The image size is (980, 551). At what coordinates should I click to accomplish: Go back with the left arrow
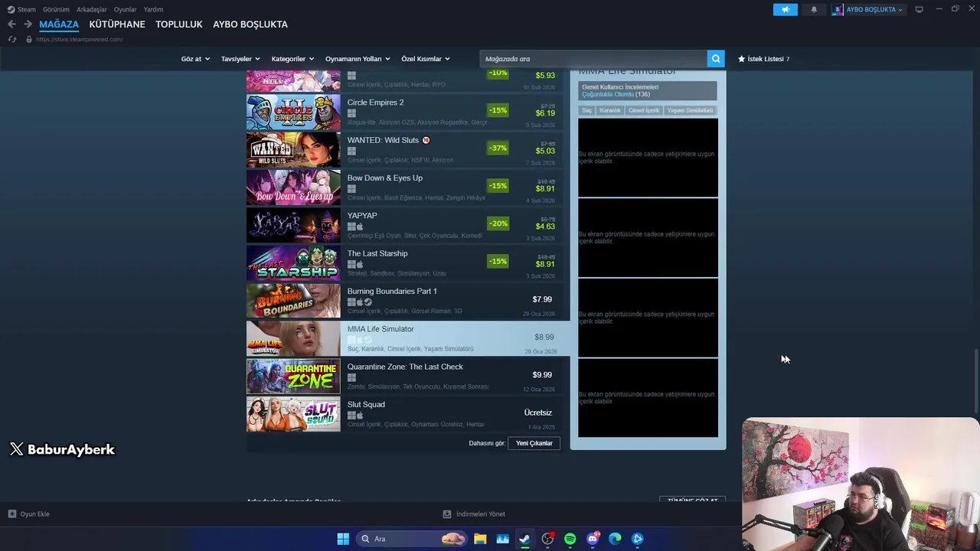[11, 24]
